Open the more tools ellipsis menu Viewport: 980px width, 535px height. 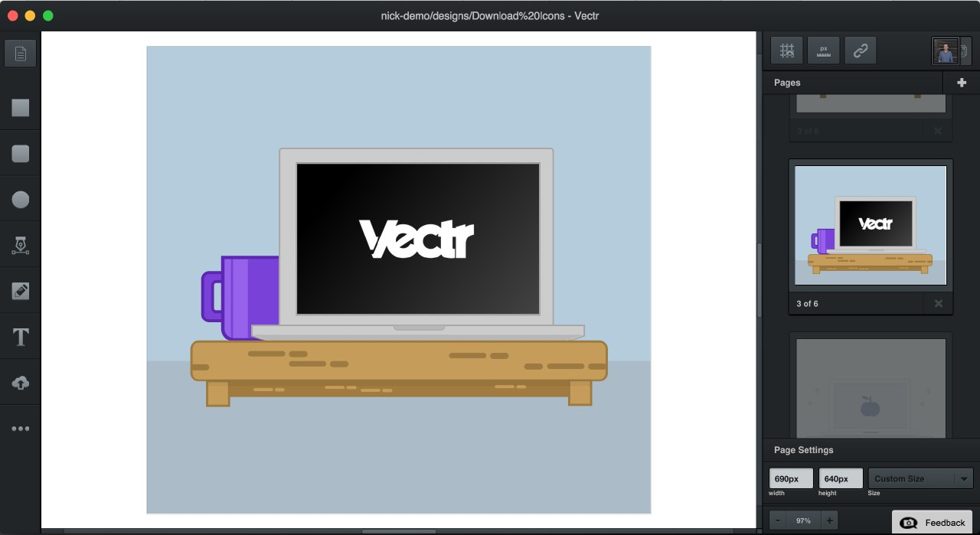(20, 429)
